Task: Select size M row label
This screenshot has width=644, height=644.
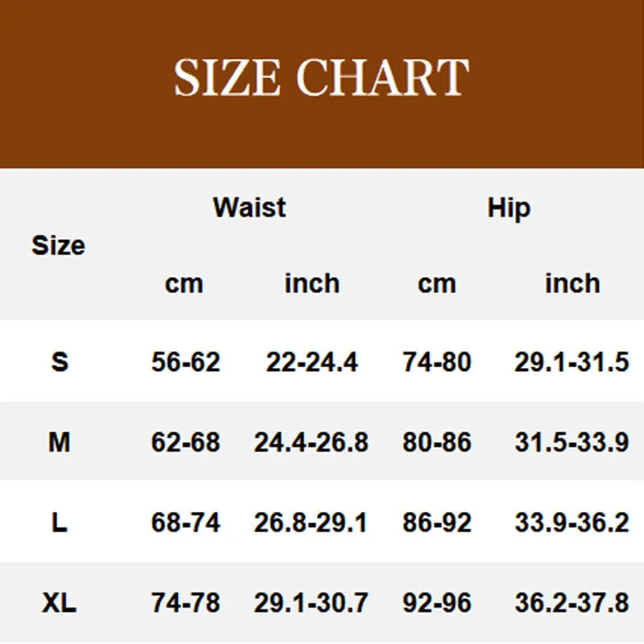Action: (x=59, y=442)
